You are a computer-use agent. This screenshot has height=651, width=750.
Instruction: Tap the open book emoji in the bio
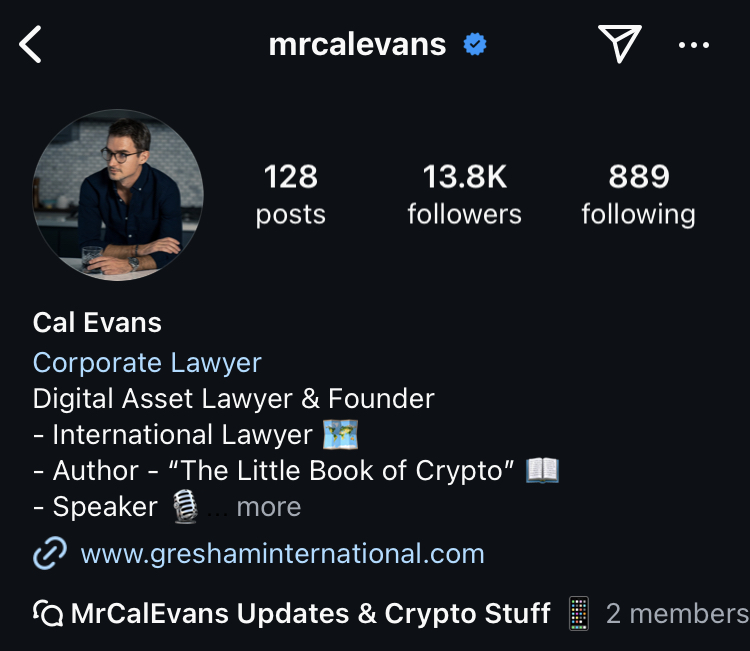[x=542, y=470]
